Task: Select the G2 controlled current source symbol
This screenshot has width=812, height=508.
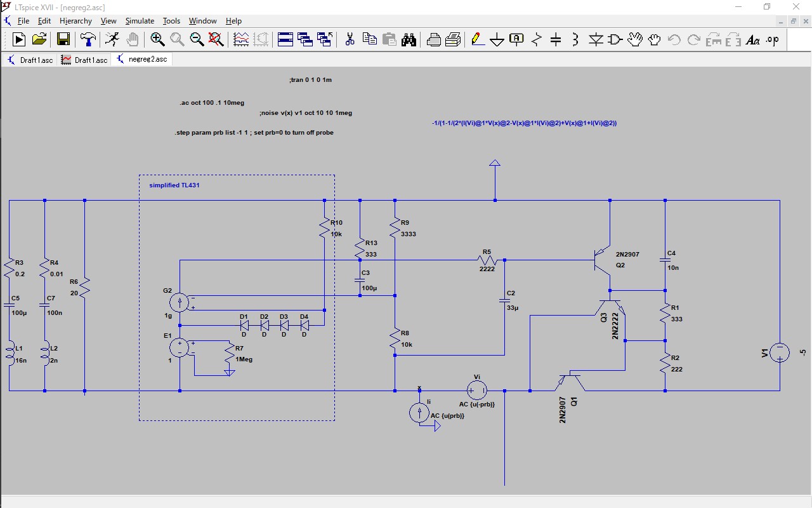Action: (180, 302)
